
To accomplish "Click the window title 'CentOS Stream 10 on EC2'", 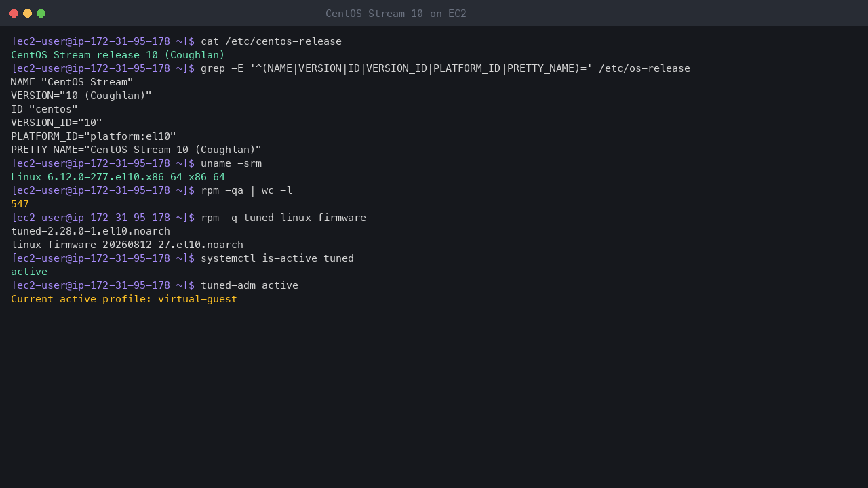I will tap(396, 14).
